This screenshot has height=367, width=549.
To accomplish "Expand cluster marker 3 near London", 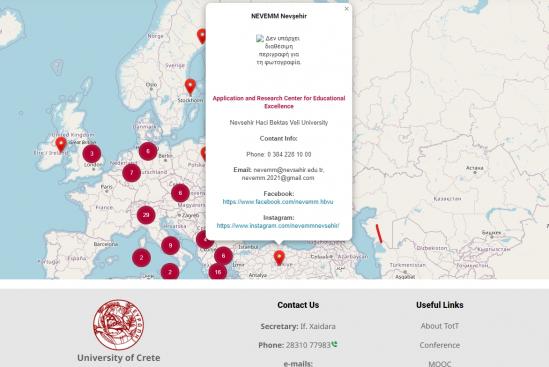I will (x=92, y=154).
